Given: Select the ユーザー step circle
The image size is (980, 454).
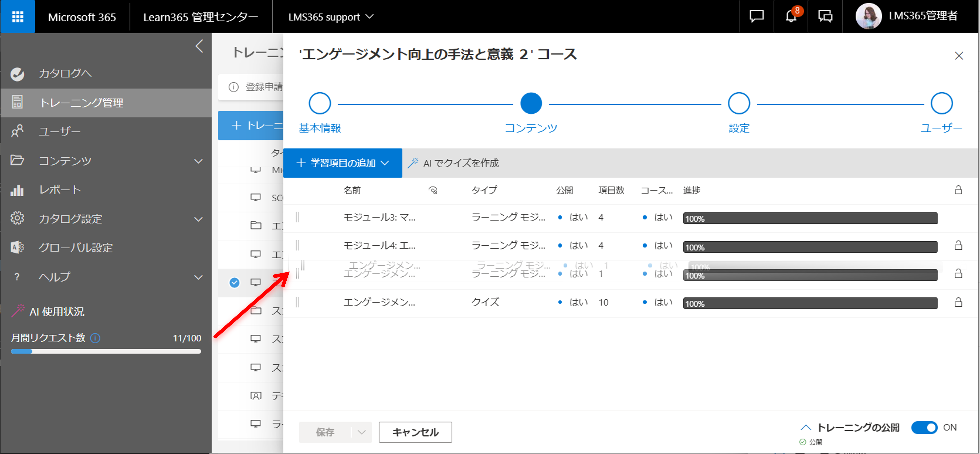Looking at the screenshot, I should 942,103.
